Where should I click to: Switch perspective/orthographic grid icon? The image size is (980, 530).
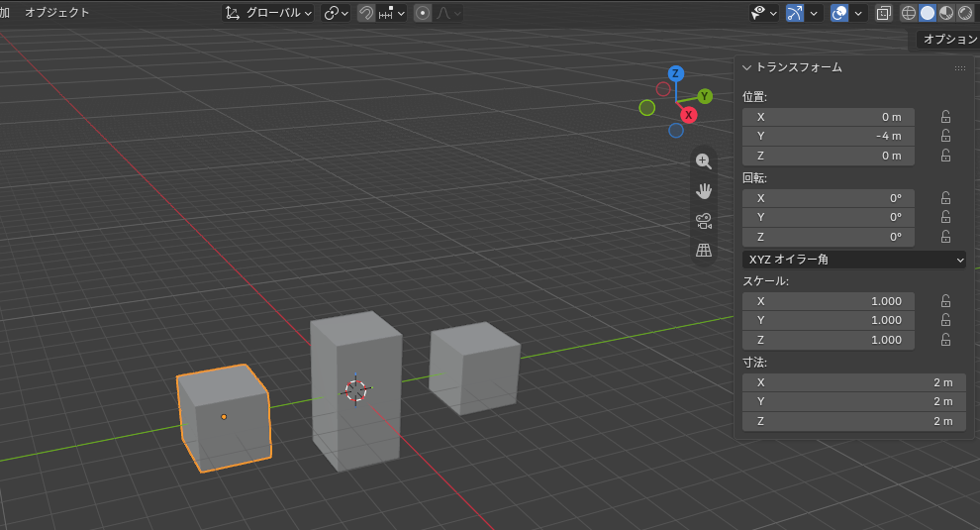click(x=704, y=251)
